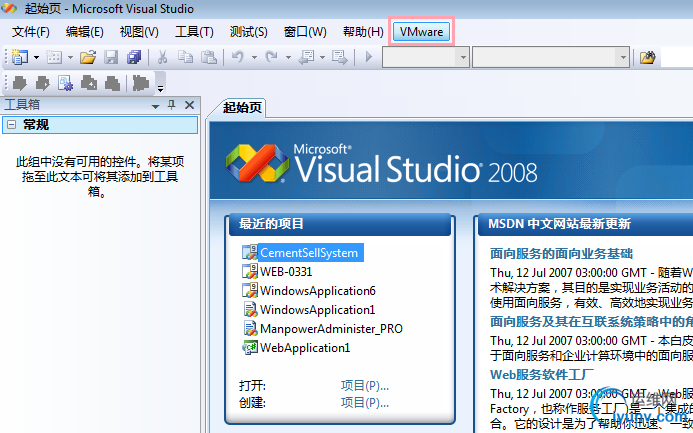Pin the toolbox panel with pushpin icon

click(171, 105)
